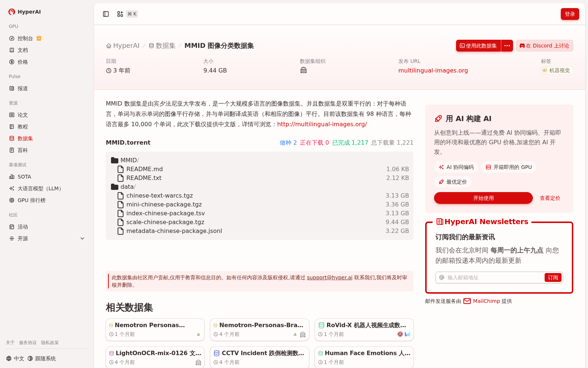588x368 pixels.
Task: Click the 开箱即用的 GPU chip
Action: click(509, 167)
